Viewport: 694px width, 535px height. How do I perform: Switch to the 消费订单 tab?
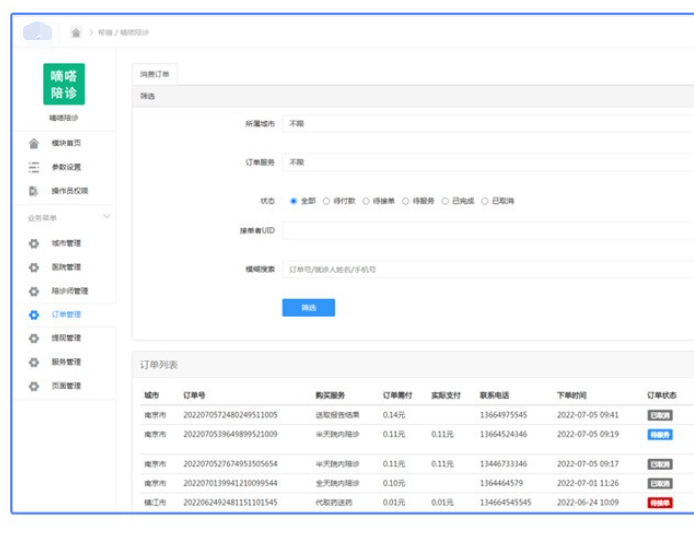coord(154,74)
